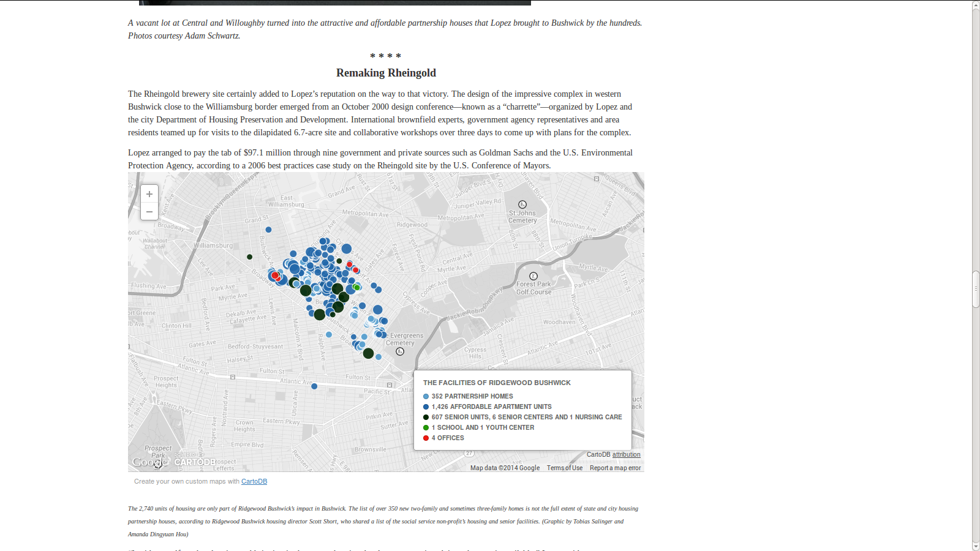Click the blue dot below Grand St
Screen dimensions: 980x551
268,230
